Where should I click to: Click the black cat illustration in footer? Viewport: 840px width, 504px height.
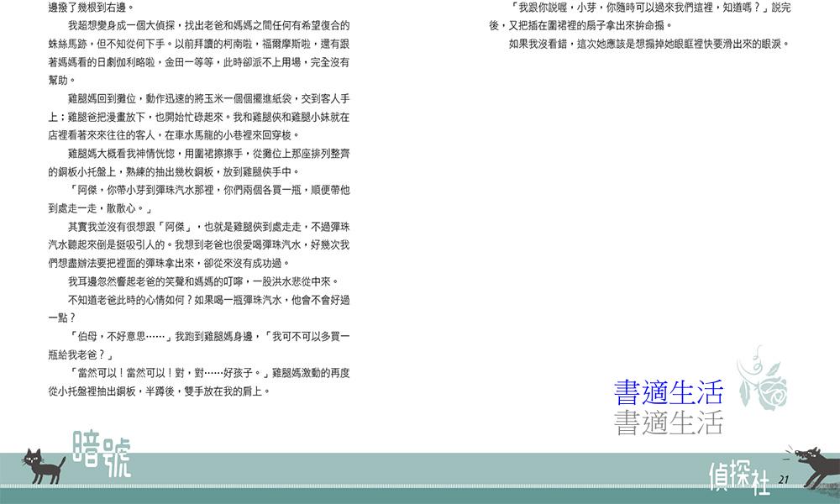(x=44, y=465)
